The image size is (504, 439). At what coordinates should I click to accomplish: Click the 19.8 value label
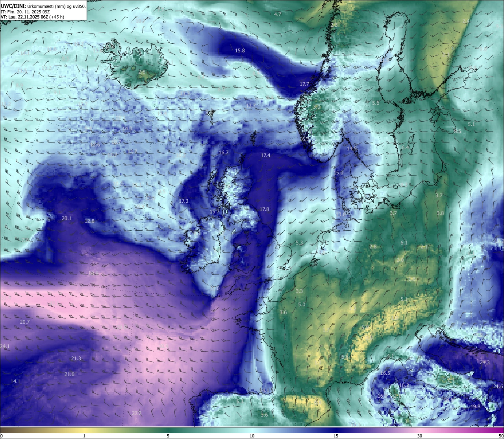coord(475,406)
